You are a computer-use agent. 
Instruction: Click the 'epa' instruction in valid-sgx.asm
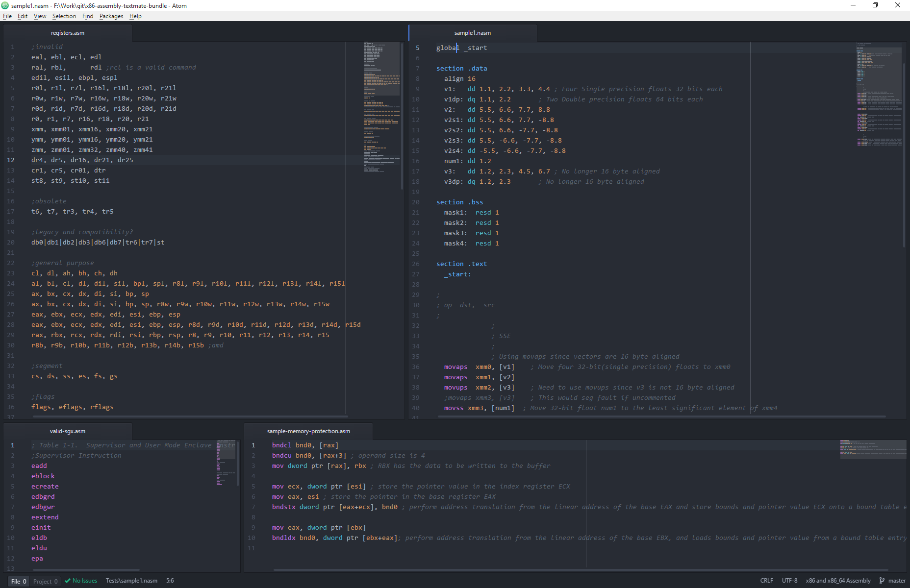point(37,559)
